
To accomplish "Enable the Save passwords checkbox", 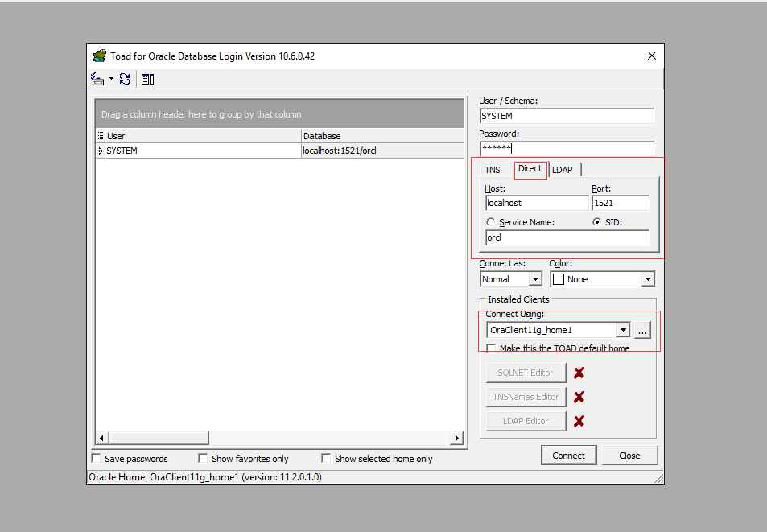I will 97,459.
